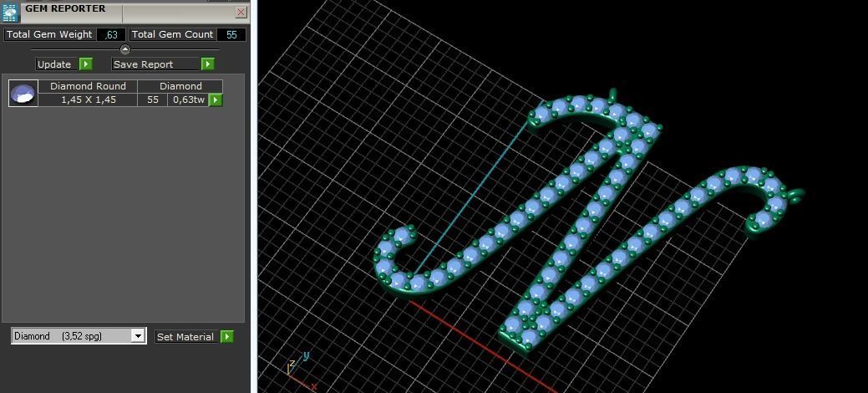
Task: Collapse the panel with the round arrow
Action: pos(125,49)
